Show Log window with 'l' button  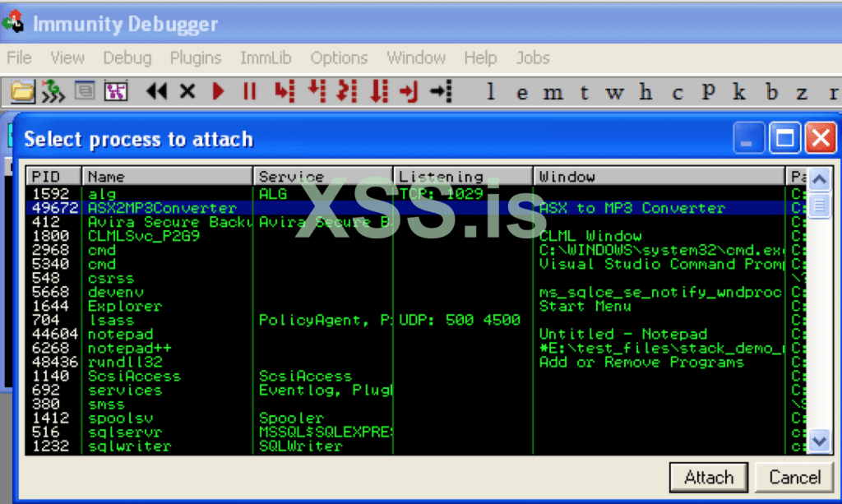pyautogui.click(x=490, y=92)
